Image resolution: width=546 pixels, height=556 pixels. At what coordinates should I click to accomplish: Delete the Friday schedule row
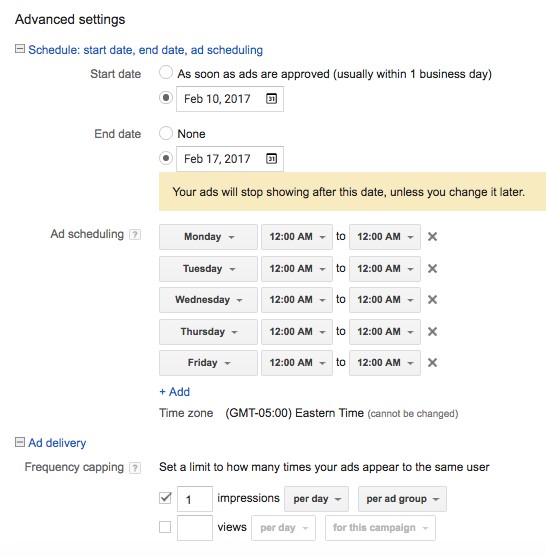click(432, 362)
